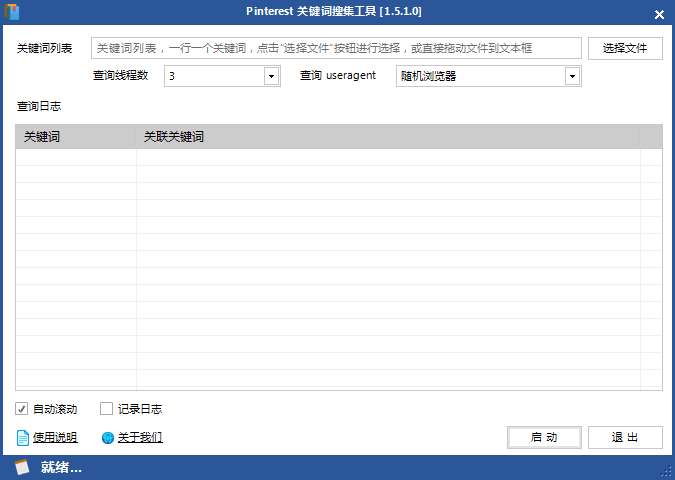
Task: Enable the 记录日志 checkbox
Action: click(x=106, y=409)
